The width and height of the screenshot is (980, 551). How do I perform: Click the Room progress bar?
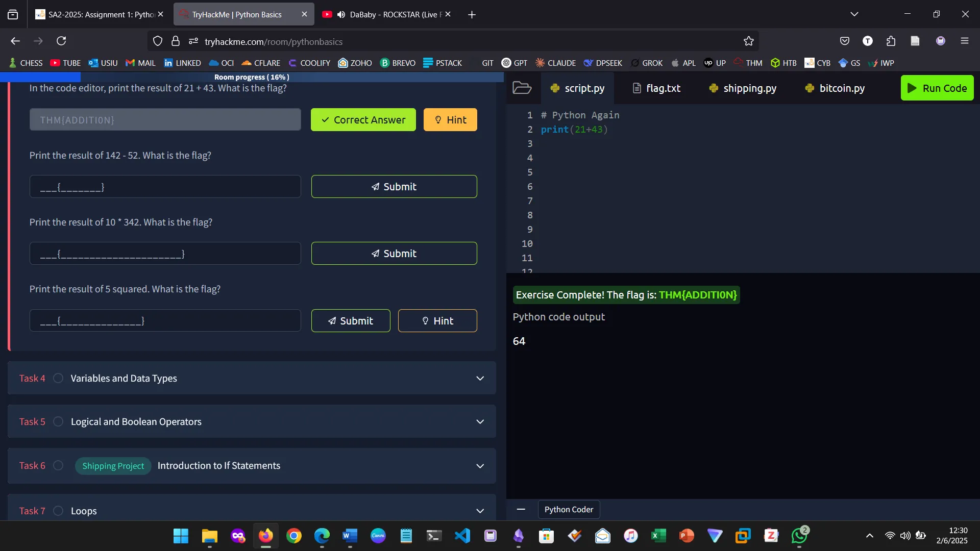tap(252, 77)
